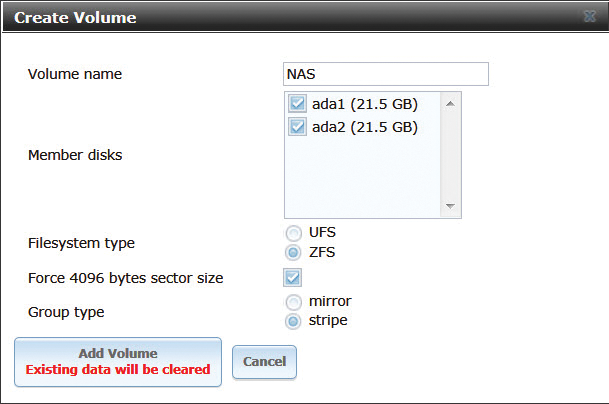Screen dimensions: 609x404
Task: Uncheck the ada1 disk checkbox
Action: tap(298, 103)
